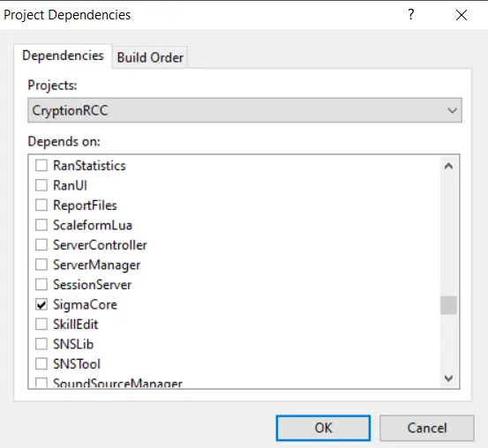Screen dimensions: 488x448
Task: Switch to the Build Order tab
Action: pyautogui.click(x=150, y=57)
